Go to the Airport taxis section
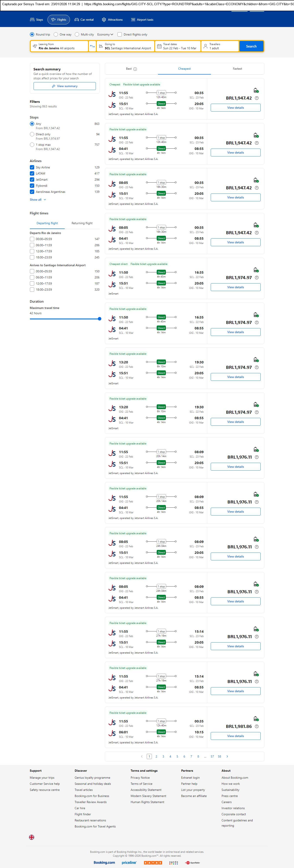Screen dimensions: 294x868 (142, 20)
